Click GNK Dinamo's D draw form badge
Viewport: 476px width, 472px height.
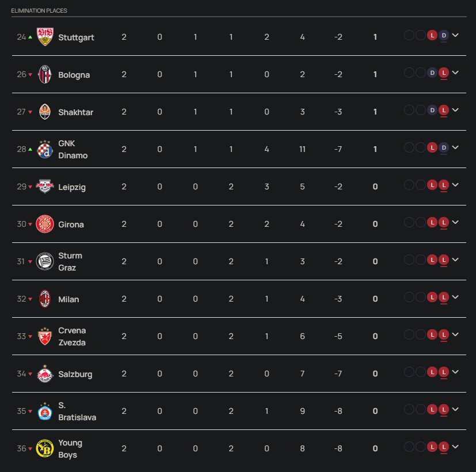pos(443,148)
